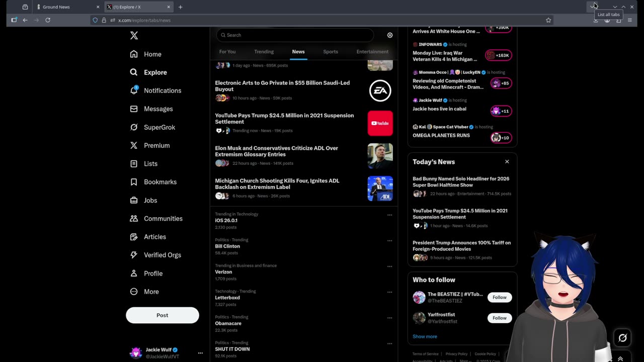This screenshot has height=362, width=644.
Task: Open options for the iOS 26.0.1 trend
Action: point(389,215)
